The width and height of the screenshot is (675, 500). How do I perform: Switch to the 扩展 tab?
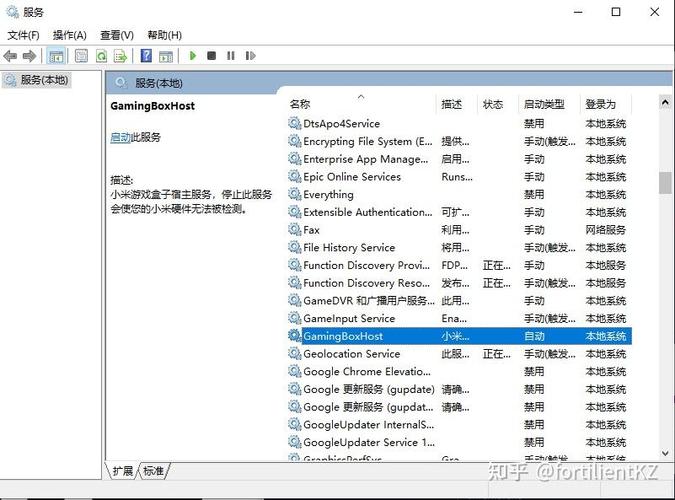click(x=123, y=471)
